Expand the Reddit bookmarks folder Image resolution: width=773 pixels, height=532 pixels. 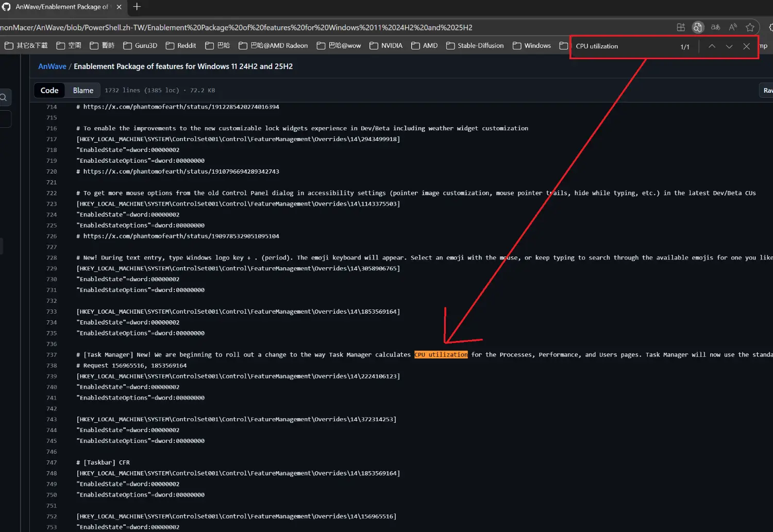[x=181, y=45]
